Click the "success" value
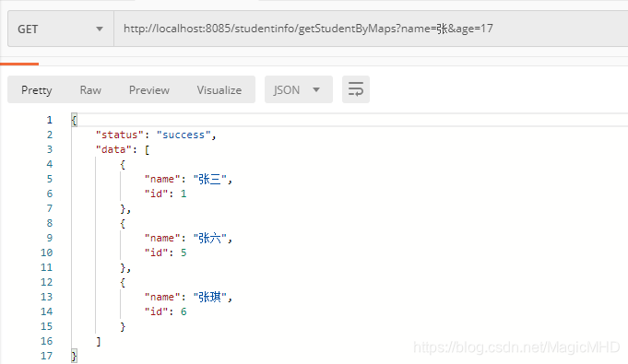Viewport: 628px width, 364px height. (x=184, y=135)
